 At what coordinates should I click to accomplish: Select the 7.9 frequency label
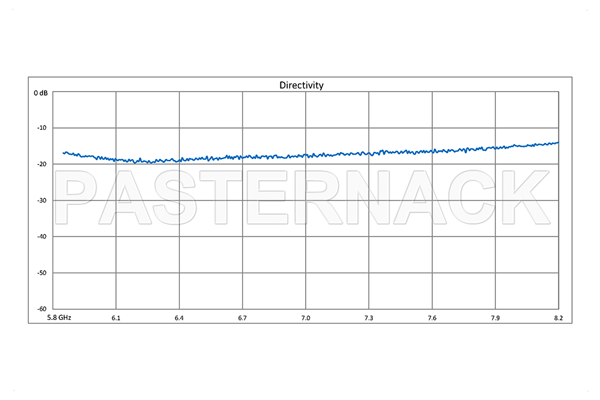coord(495,318)
